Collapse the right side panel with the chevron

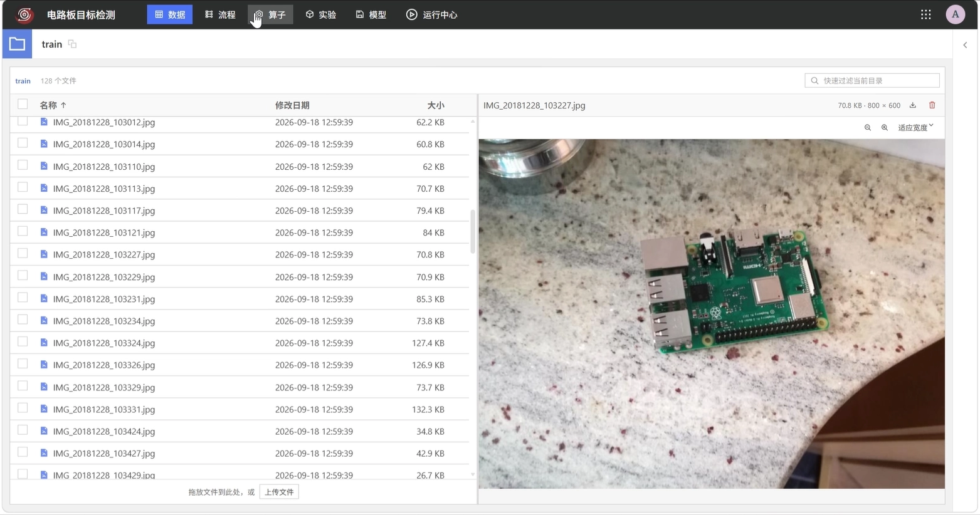966,45
